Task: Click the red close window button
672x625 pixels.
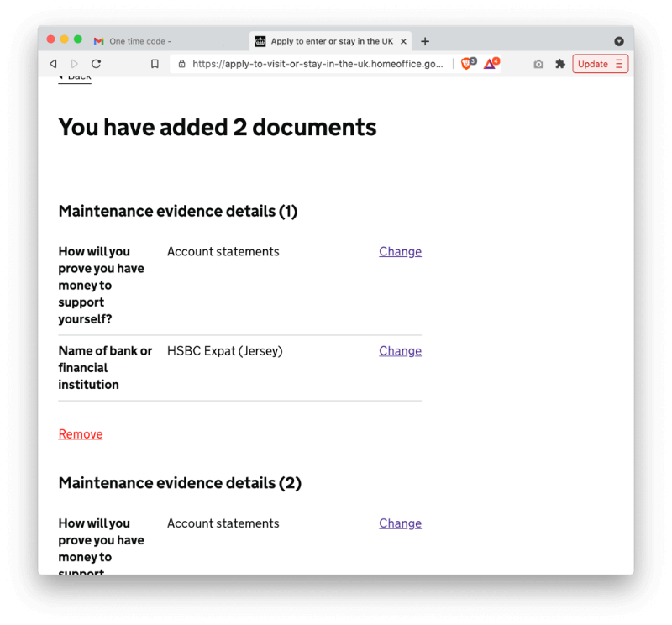Action: 50,39
